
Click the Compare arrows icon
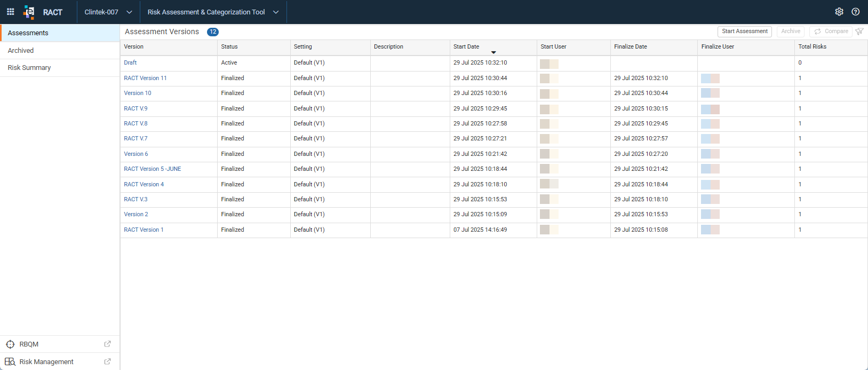(817, 32)
